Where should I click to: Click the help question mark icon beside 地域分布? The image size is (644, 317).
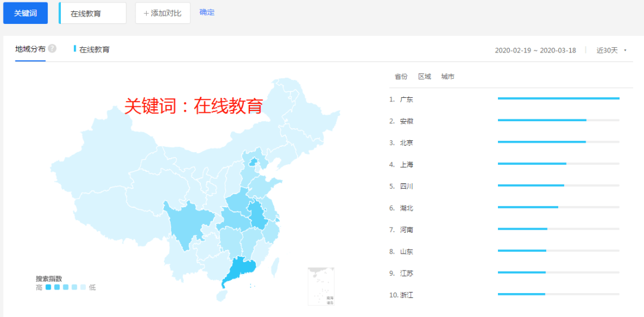52,49
